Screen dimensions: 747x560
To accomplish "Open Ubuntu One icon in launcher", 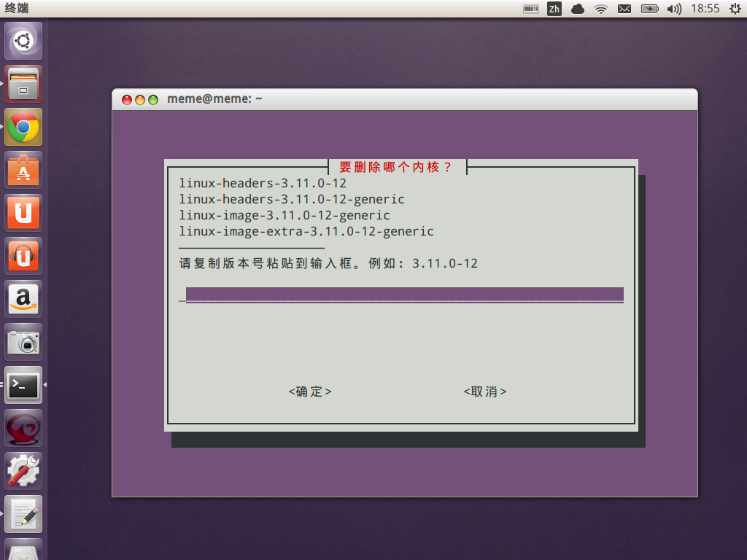I will (x=23, y=213).
